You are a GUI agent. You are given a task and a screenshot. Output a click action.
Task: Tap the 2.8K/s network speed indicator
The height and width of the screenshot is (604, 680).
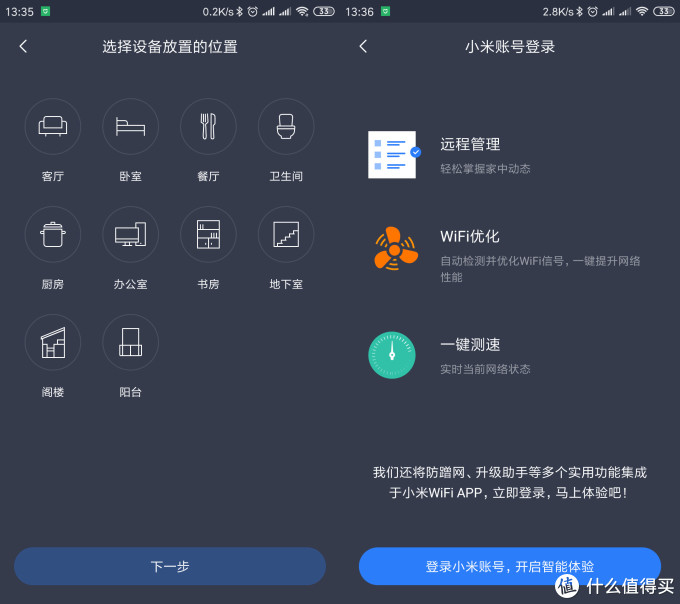[558, 12]
